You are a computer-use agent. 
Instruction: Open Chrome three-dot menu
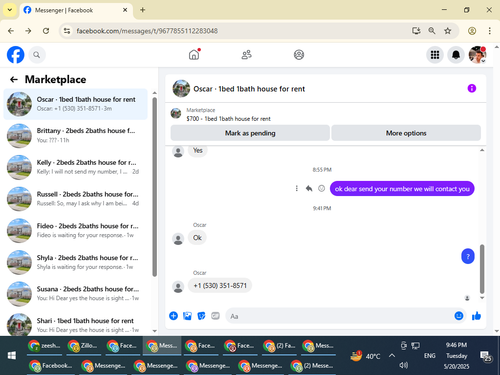point(489,31)
